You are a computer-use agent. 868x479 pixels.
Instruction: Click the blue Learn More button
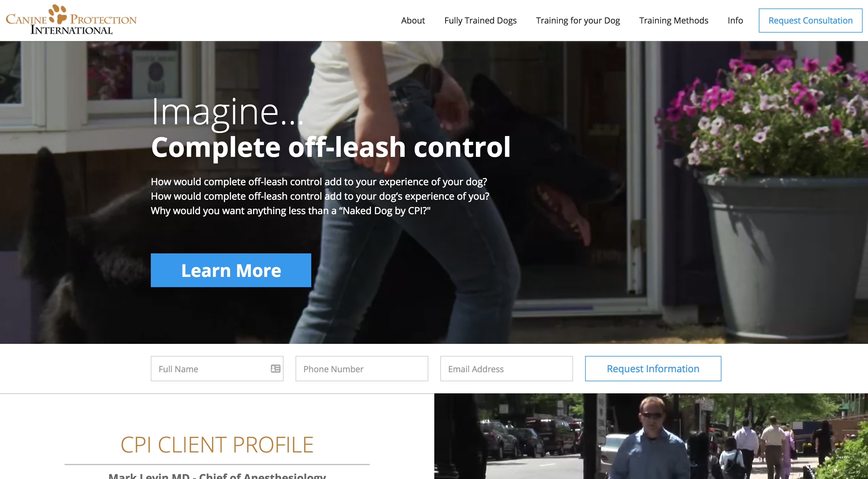point(231,270)
